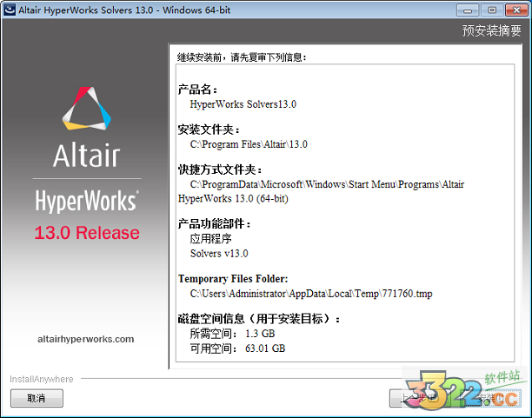The width and height of the screenshot is (532, 418).
Task: Click the 13.0 Release text
Action: (x=87, y=233)
